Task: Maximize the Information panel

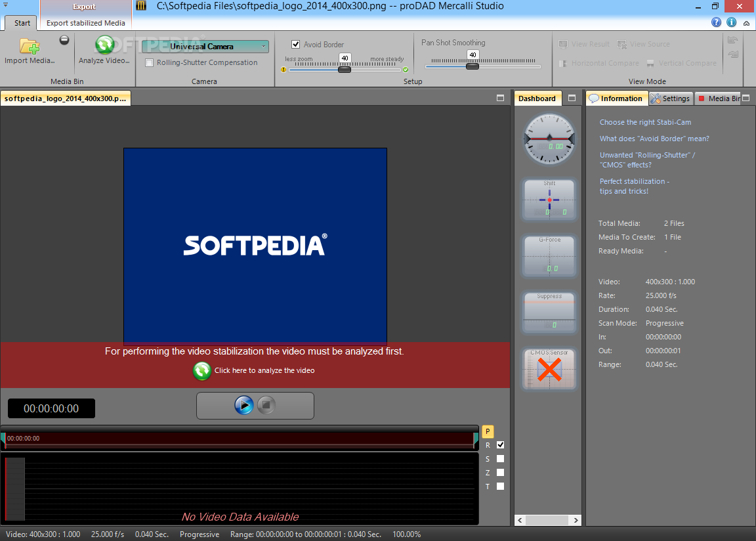Action: pyautogui.click(x=746, y=98)
